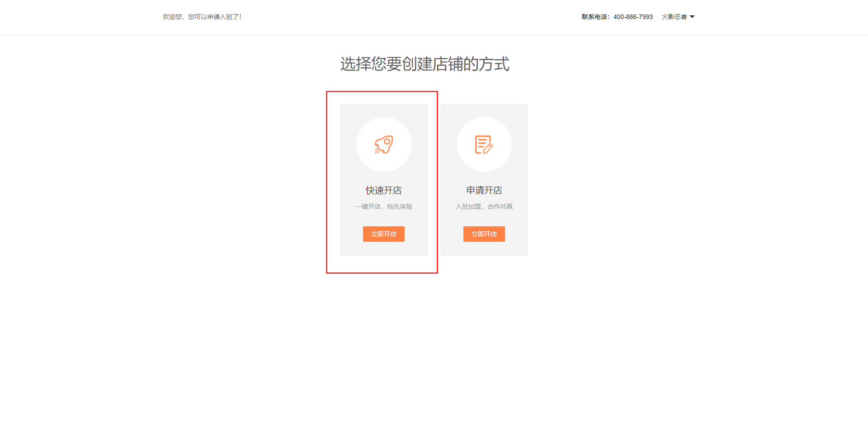Click the rocket icon for 快速开店
This screenshot has height=421, width=868.
[384, 145]
